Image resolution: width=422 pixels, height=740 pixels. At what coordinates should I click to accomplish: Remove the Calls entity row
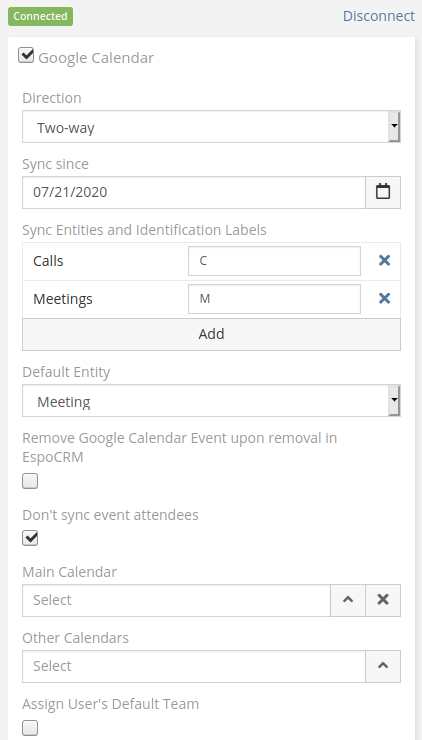tap(384, 260)
